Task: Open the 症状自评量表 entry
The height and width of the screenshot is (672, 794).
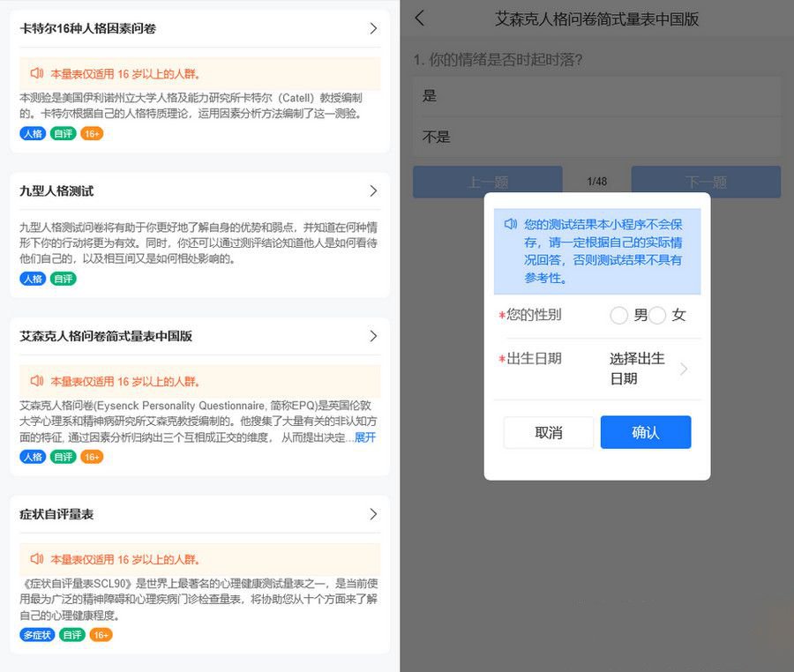Action: (371, 514)
